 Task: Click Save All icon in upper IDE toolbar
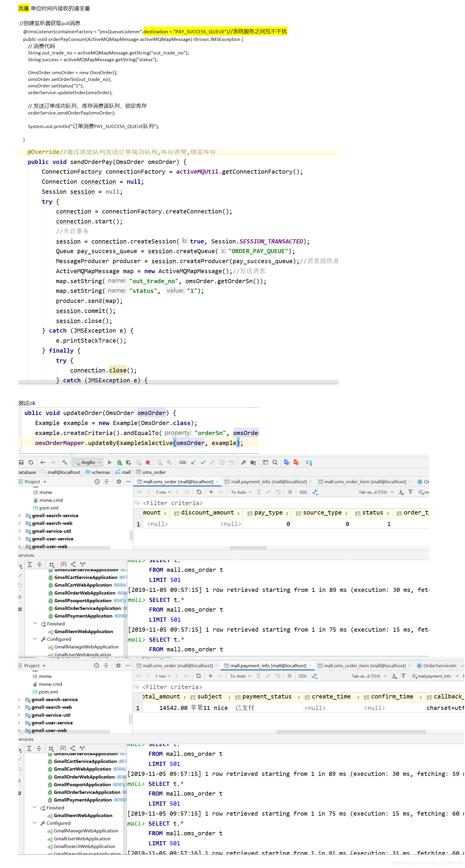[x=21, y=462]
